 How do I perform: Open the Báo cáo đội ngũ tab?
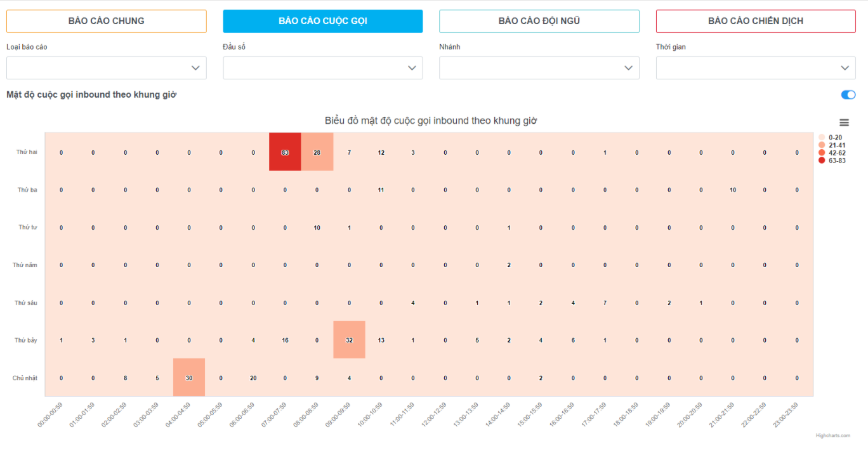coord(539,21)
